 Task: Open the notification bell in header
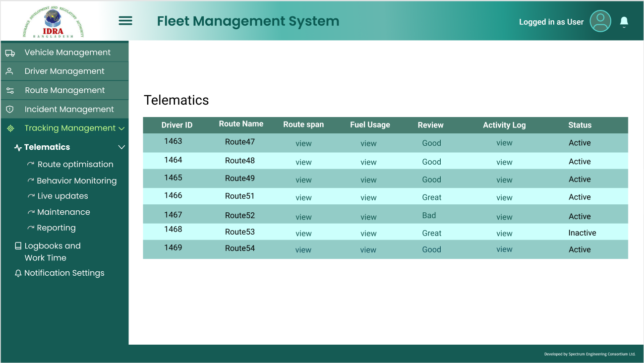[x=624, y=21]
